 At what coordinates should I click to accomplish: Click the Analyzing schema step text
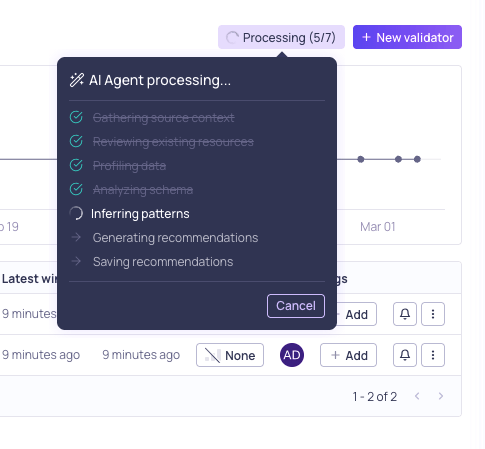pyautogui.click(x=143, y=190)
